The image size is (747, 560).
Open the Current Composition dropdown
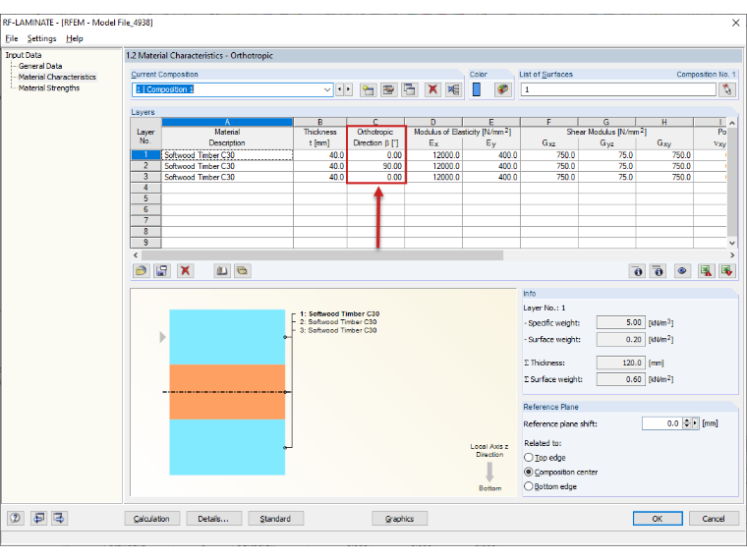(327, 89)
